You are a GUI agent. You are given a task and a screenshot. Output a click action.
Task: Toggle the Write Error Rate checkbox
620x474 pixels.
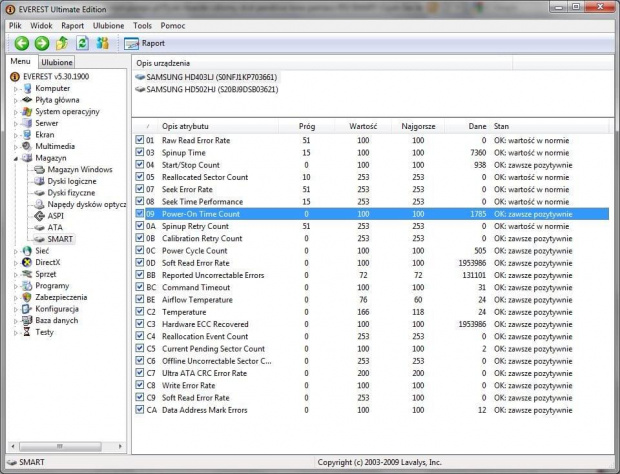[x=140, y=385]
